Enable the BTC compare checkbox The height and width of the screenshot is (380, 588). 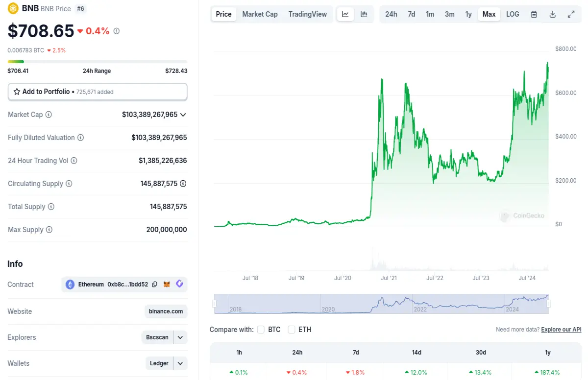[x=261, y=330]
